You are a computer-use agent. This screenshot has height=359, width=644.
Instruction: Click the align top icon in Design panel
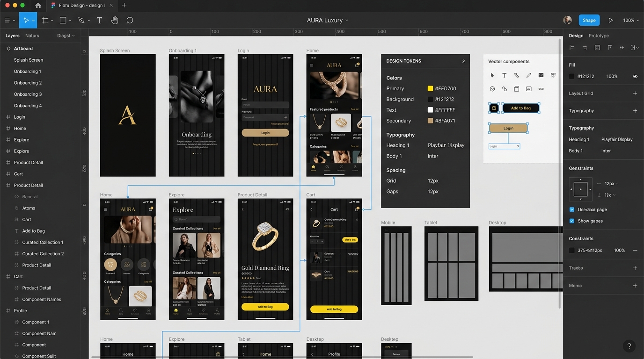click(609, 48)
